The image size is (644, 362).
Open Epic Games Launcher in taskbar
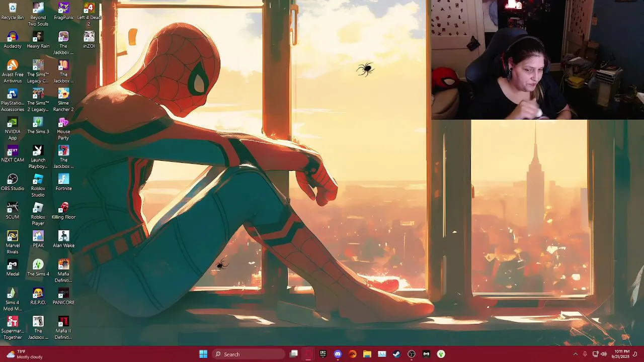(323, 354)
